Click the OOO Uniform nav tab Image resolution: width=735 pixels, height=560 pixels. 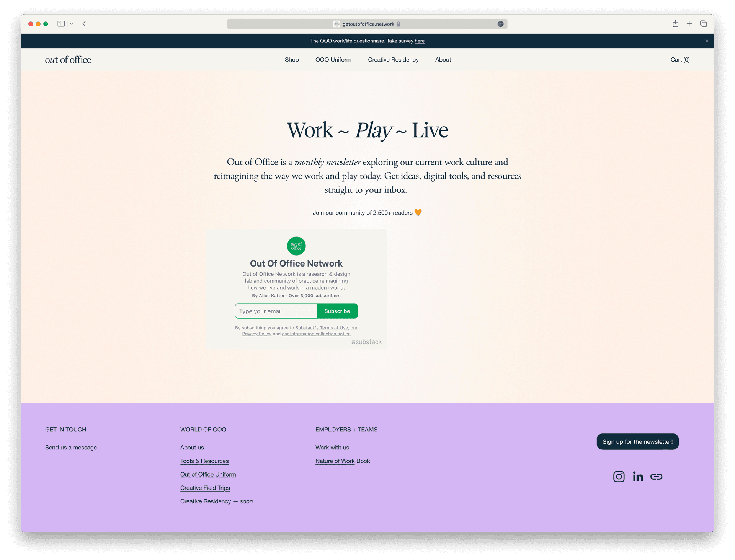[x=333, y=59]
